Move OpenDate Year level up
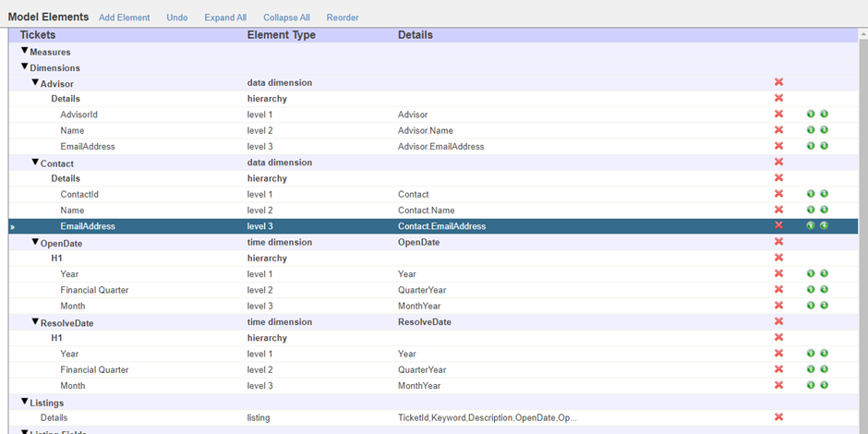 (811, 274)
